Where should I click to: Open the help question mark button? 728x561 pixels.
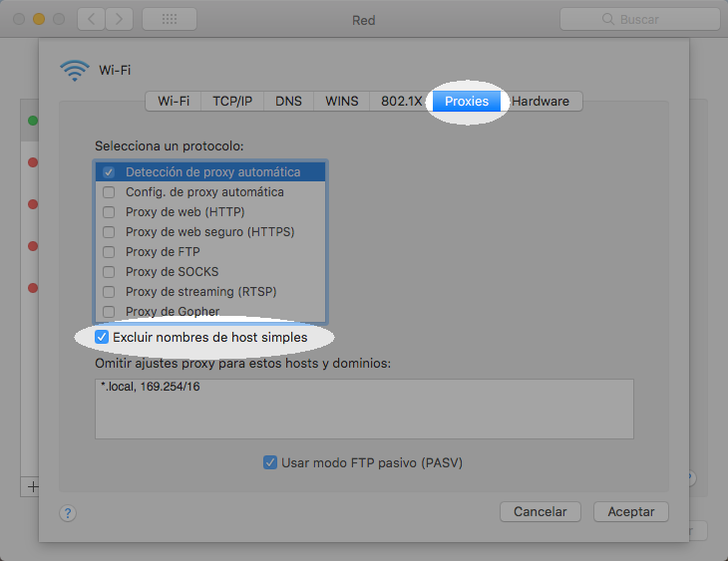tap(68, 513)
